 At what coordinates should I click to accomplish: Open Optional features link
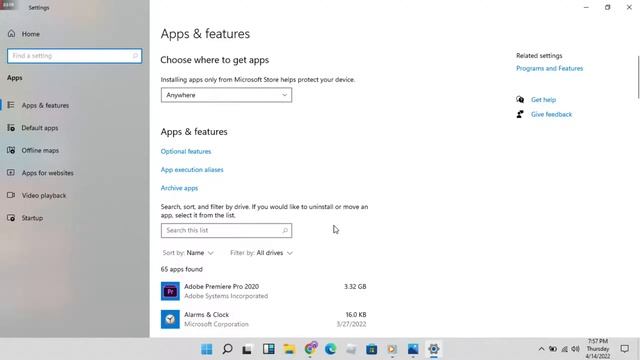(186, 151)
